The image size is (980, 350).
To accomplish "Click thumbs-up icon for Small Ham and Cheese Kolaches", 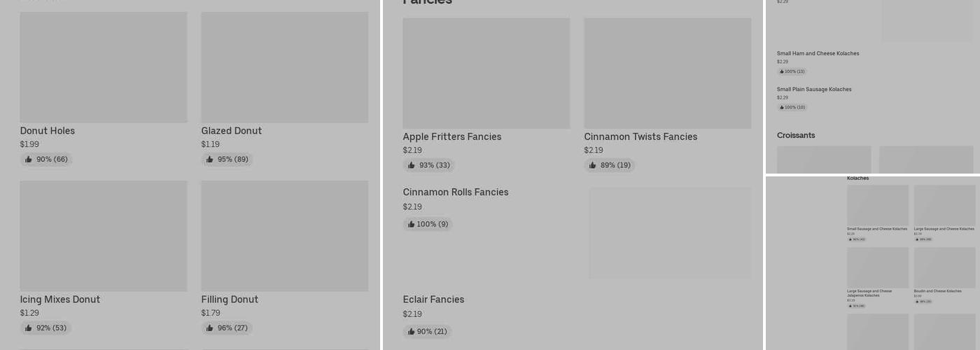I will [x=782, y=71].
